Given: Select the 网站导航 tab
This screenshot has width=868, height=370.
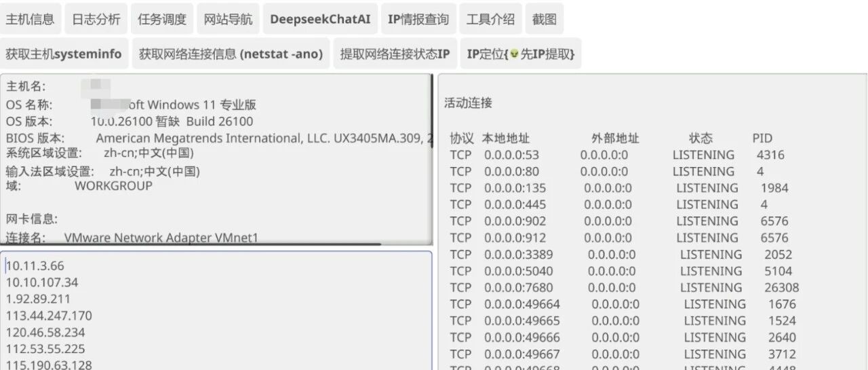Looking at the screenshot, I should point(228,19).
